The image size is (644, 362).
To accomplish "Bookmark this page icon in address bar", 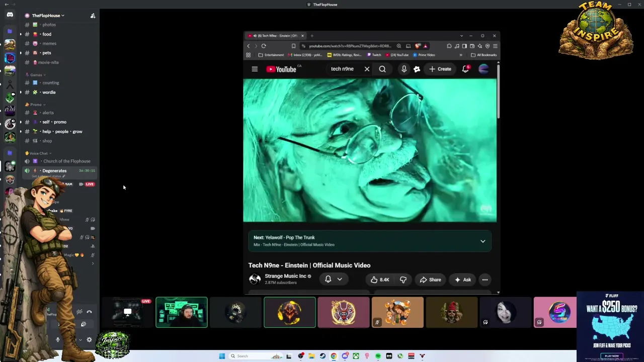I will click(x=294, y=46).
